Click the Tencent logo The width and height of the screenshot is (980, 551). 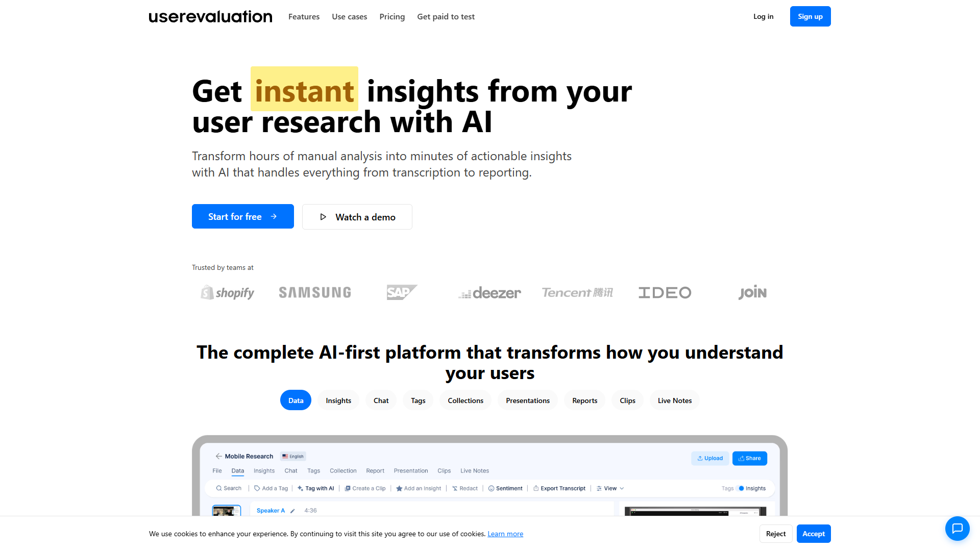(577, 292)
